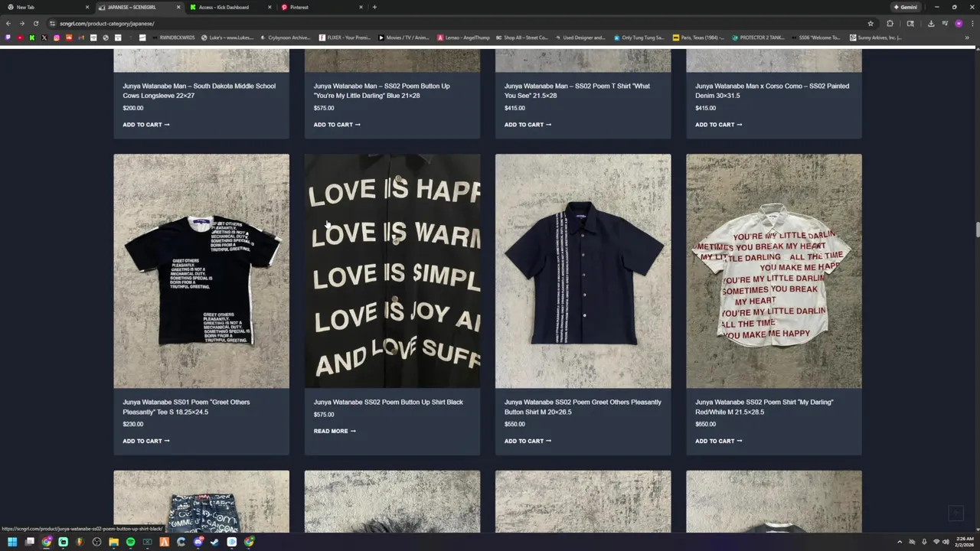Screen dimensions: 980x551
Task: Open Discord from the taskbar
Action: point(198,542)
